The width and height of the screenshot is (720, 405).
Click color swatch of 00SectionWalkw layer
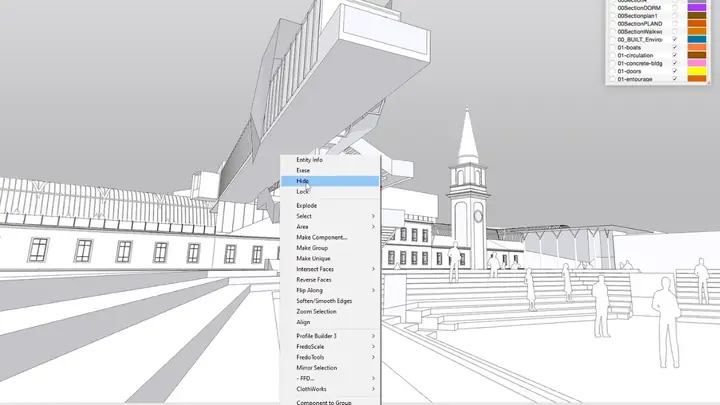[x=697, y=32]
